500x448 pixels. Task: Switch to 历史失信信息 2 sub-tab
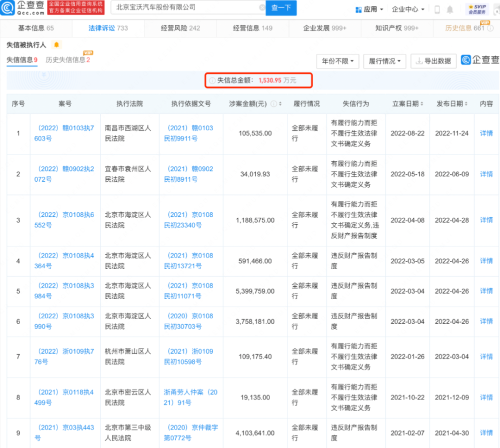click(x=67, y=60)
